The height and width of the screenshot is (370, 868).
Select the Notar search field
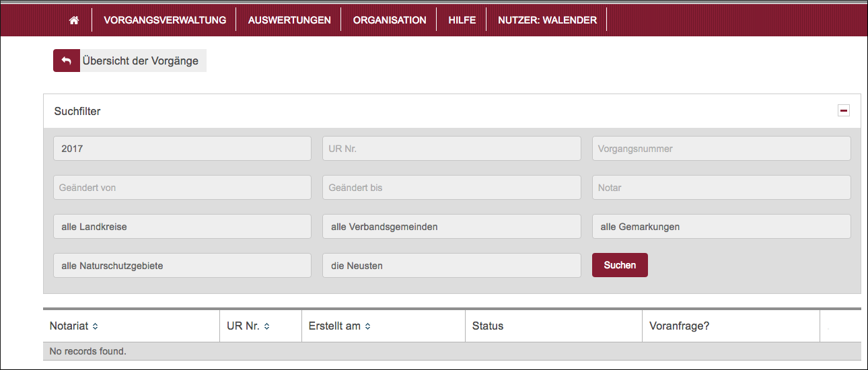[721, 188]
